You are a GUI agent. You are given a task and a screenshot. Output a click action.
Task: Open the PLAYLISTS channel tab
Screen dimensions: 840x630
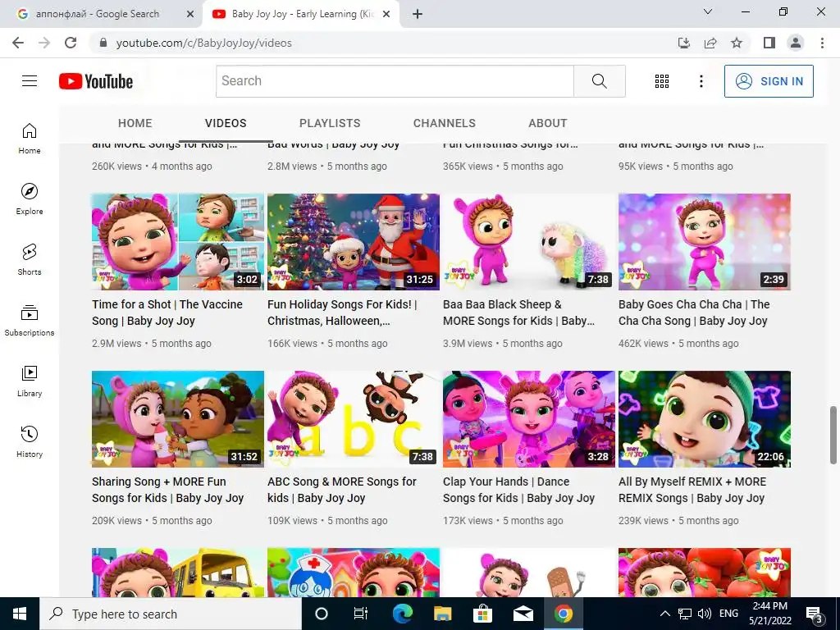coord(330,123)
